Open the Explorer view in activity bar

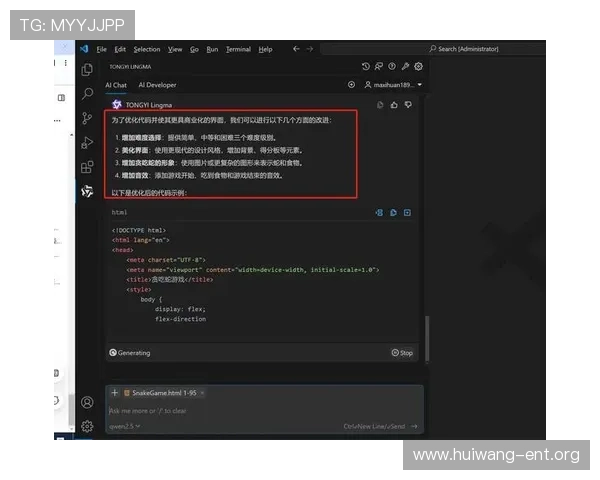click(87, 70)
